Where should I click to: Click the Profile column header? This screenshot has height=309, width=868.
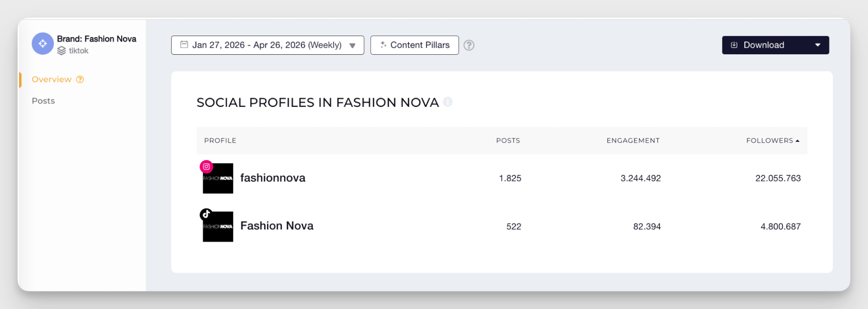click(x=220, y=141)
